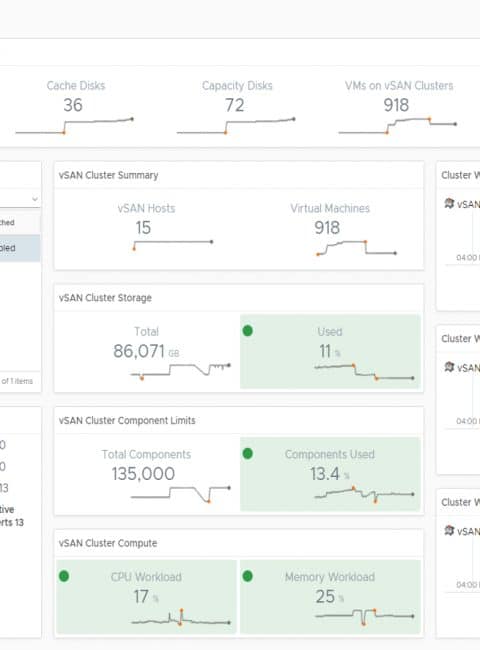Click the Total Components sparkline chart
Viewport: 480px width, 650px height.
pos(181,493)
